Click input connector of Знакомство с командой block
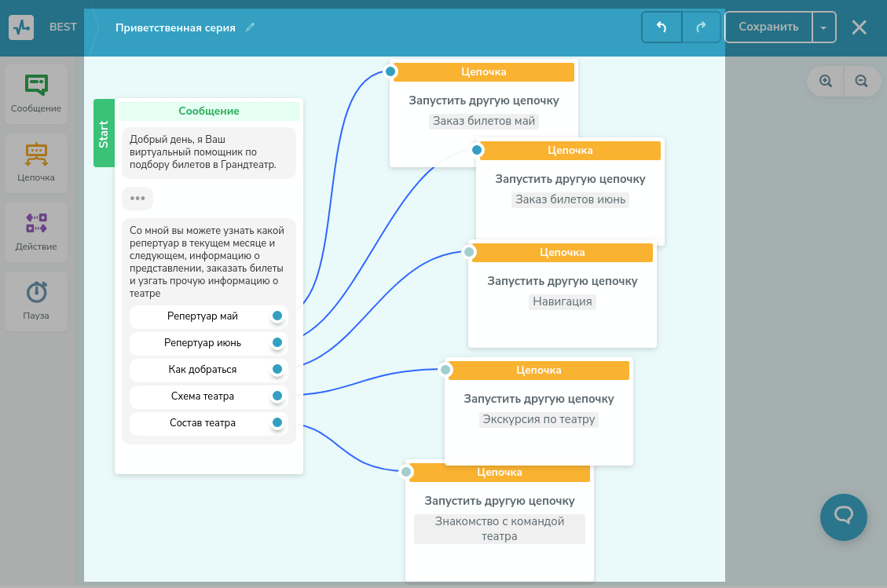 pos(405,472)
